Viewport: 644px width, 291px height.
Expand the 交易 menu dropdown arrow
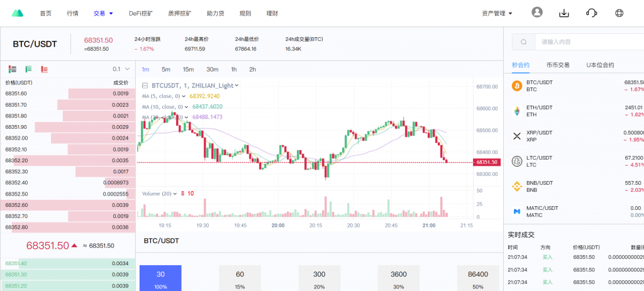coord(111,14)
